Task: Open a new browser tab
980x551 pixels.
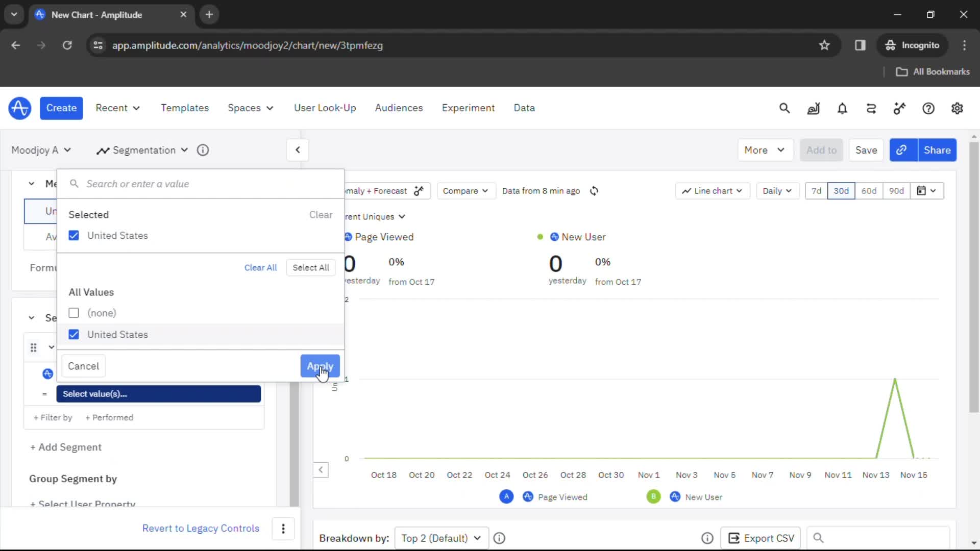Action: [x=209, y=14]
